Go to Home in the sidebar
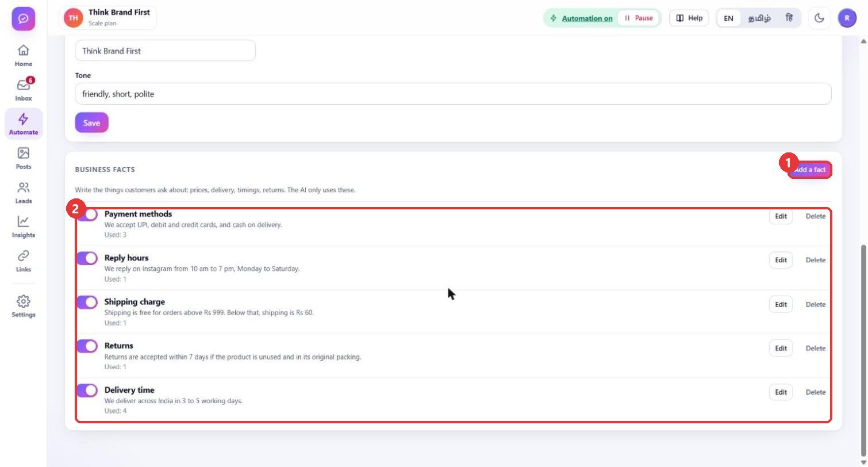This screenshot has width=868, height=467. point(24,56)
